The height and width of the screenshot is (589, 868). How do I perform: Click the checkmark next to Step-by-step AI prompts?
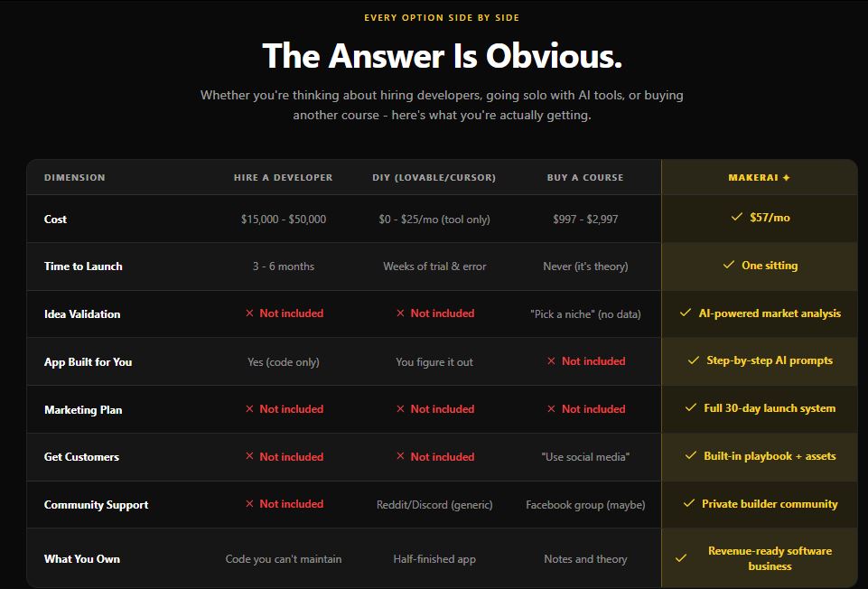pos(694,360)
